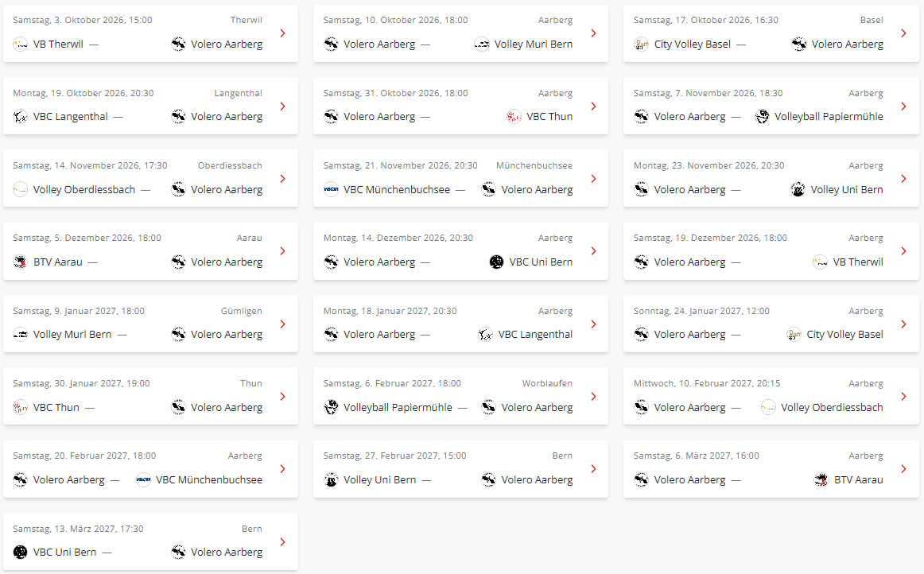Click City Volley Basel logo in 24. Januar match

click(x=794, y=335)
